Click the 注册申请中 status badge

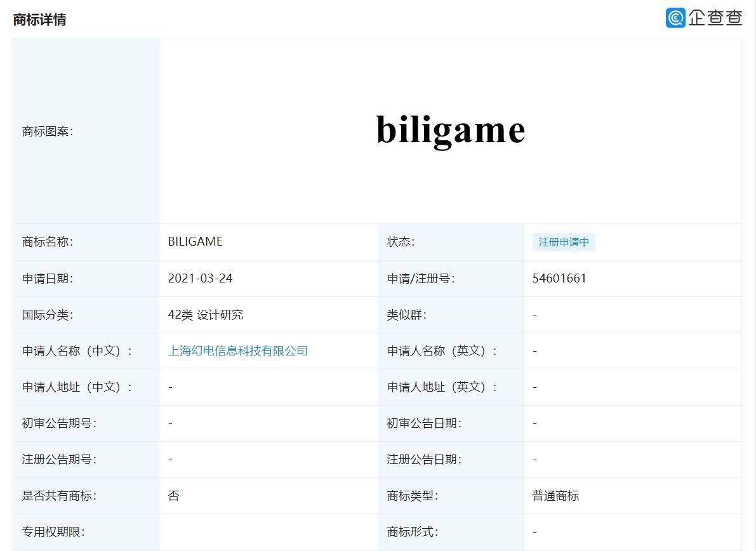click(x=564, y=242)
